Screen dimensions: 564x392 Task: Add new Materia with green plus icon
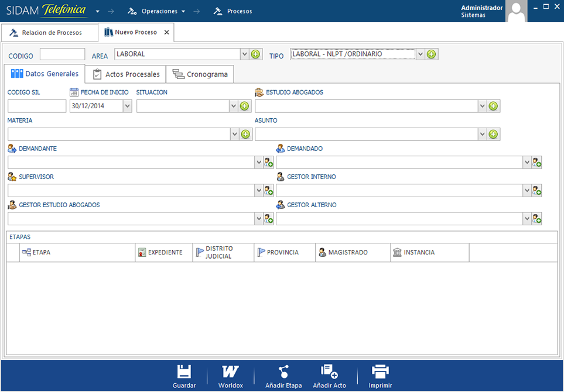pyautogui.click(x=246, y=134)
